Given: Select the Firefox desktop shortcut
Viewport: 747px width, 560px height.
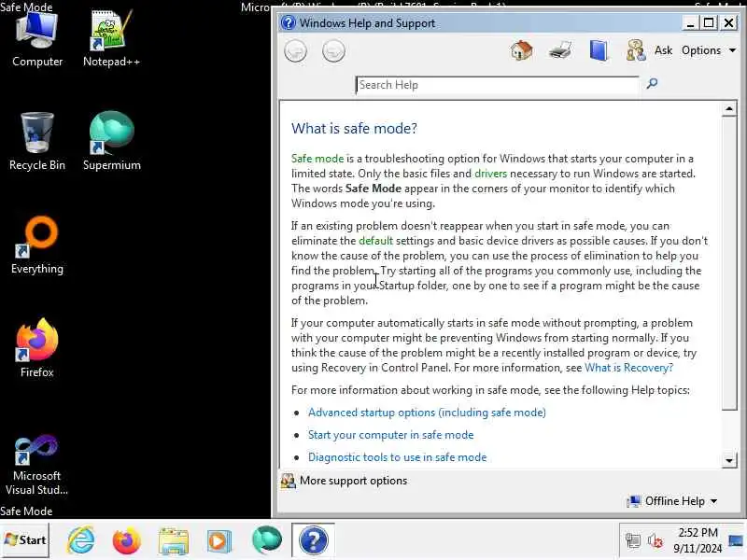Looking at the screenshot, I should click(x=37, y=348).
